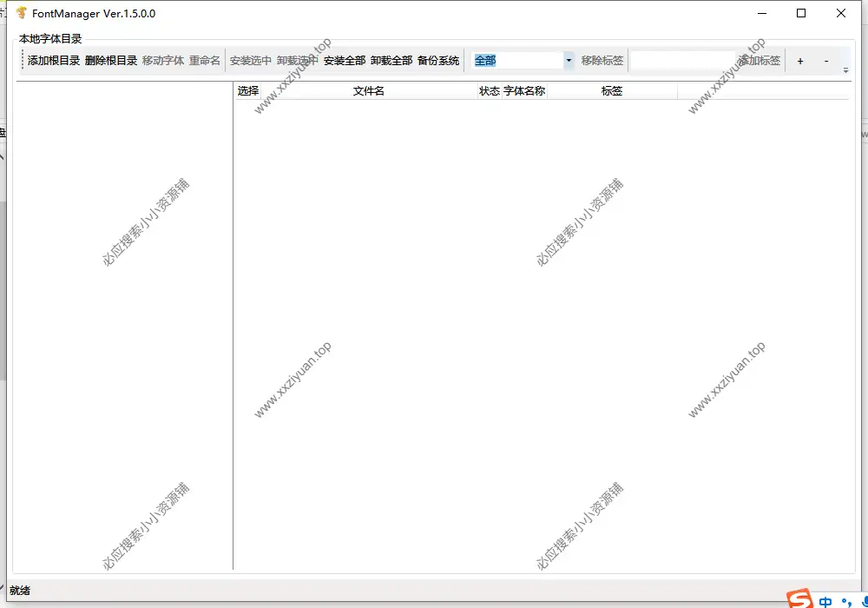Click the Sogou input method S icon
The height and width of the screenshot is (608, 868).
(x=800, y=599)
